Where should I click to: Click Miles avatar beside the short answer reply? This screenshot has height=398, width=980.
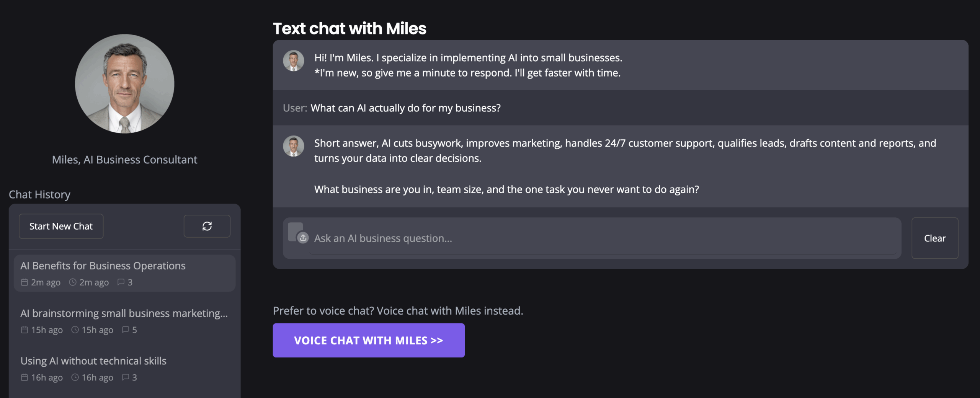pos(294,146)
